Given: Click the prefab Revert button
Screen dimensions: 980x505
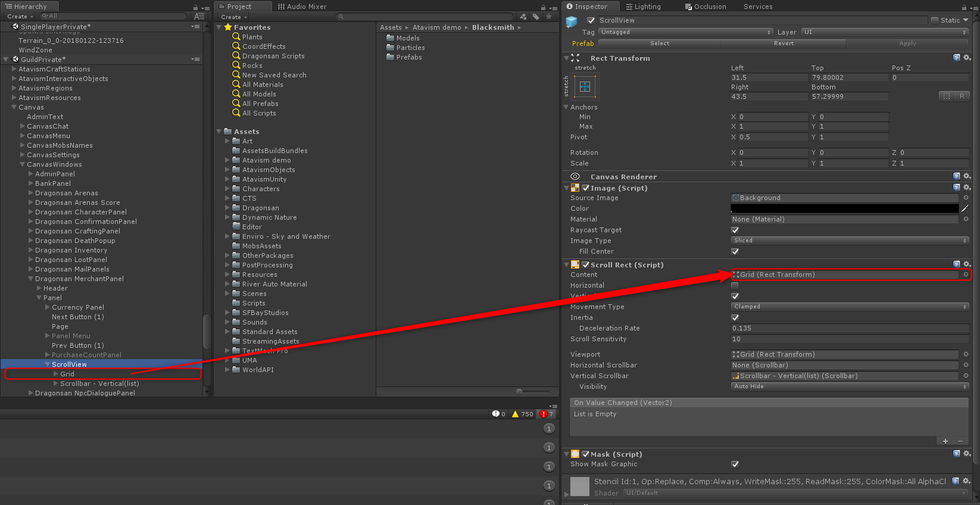Looking at the screenshot, I should [x=784, y=43].
